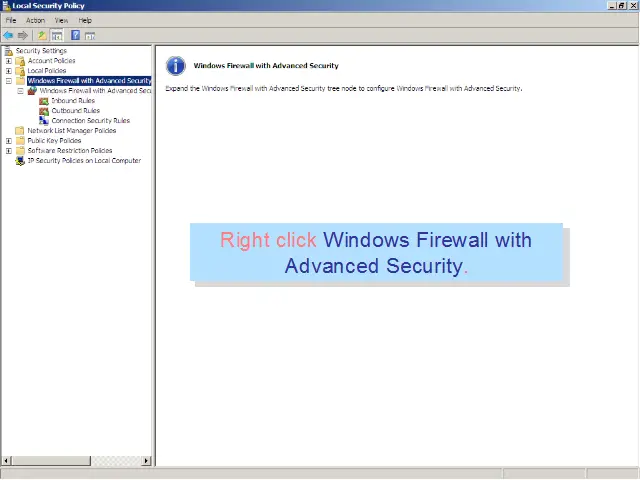Click the tree pane's right scroll arrow
Screen dimensions: 640x480
147,461
